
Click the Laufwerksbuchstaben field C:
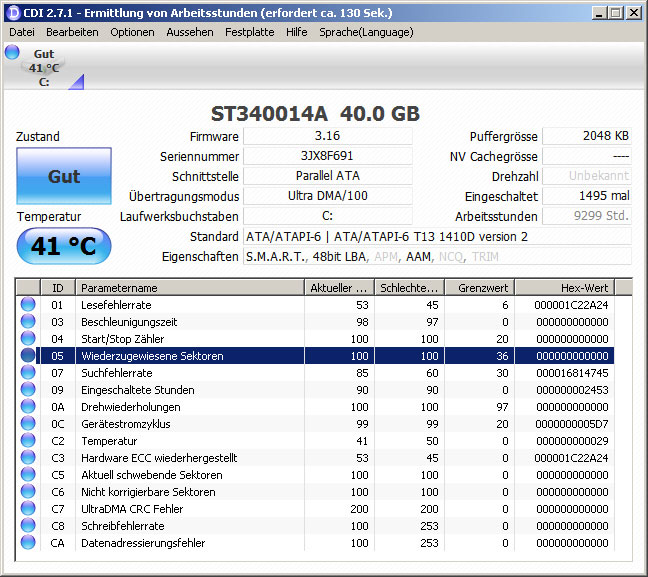pos(328,216)
